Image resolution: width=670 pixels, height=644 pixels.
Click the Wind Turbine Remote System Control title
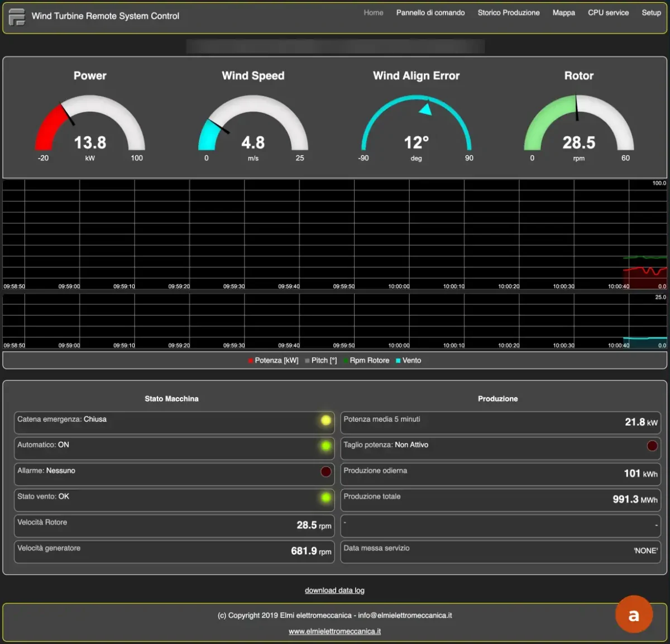tap(106, 16)
